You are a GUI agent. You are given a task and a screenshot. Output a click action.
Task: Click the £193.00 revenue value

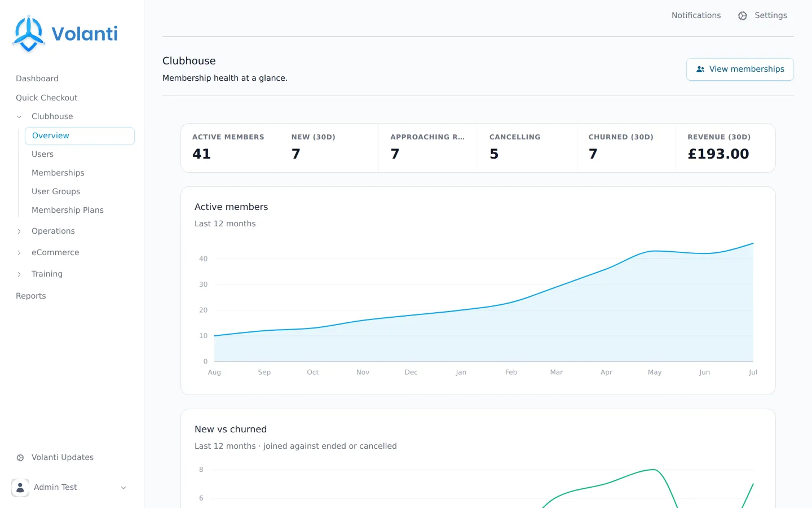(718, 154)
